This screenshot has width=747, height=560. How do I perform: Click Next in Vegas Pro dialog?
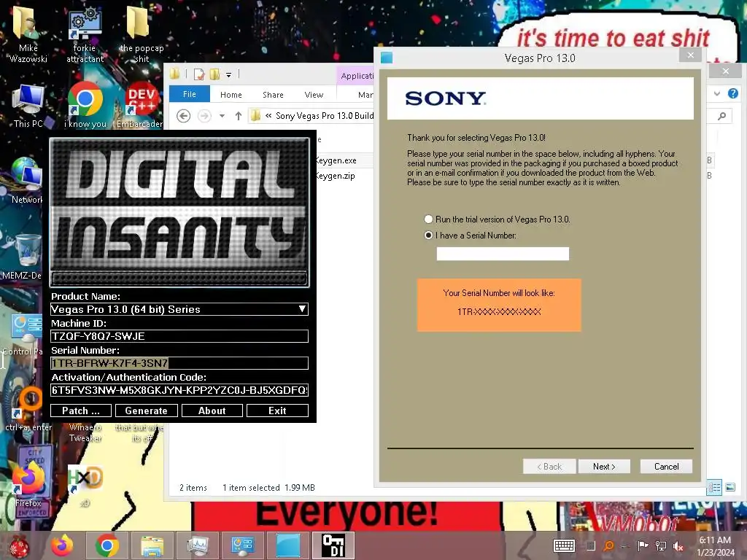(604, 466)
